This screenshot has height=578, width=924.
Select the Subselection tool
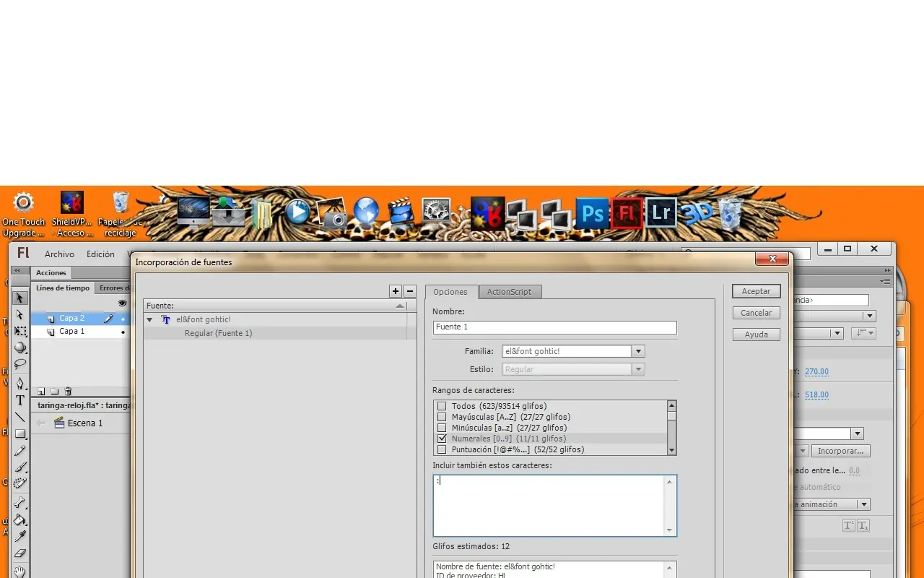(20, 315)
